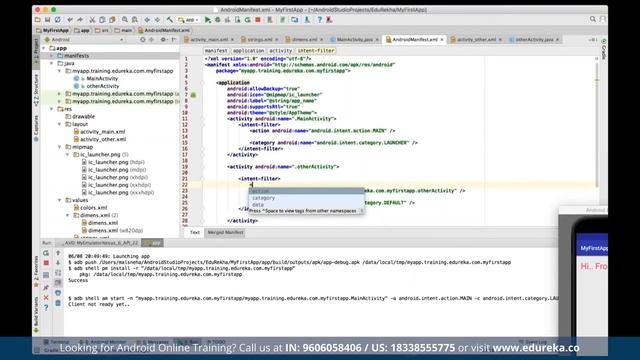640x360 pixels.
Task: Close the AndroidManifest.xml tab
Action: click(442, 40)
